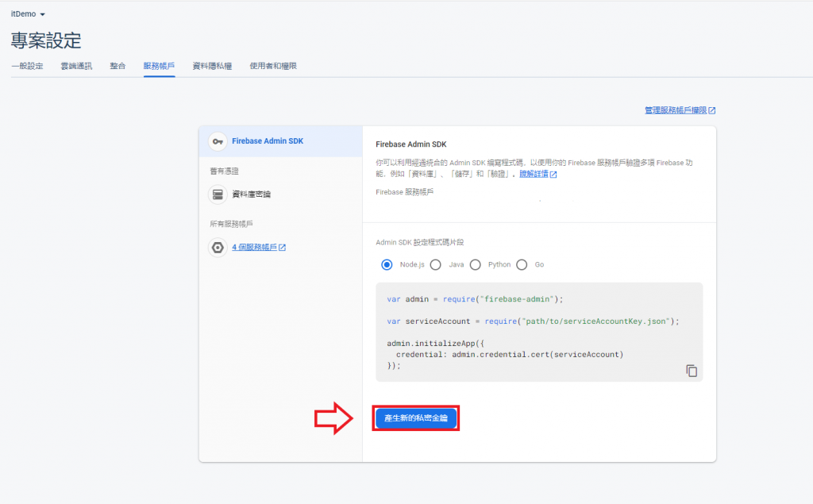Image resolution: width=813 pixels, height=504 pixels.
Task: Select the Go radio button
Action: 522,264
